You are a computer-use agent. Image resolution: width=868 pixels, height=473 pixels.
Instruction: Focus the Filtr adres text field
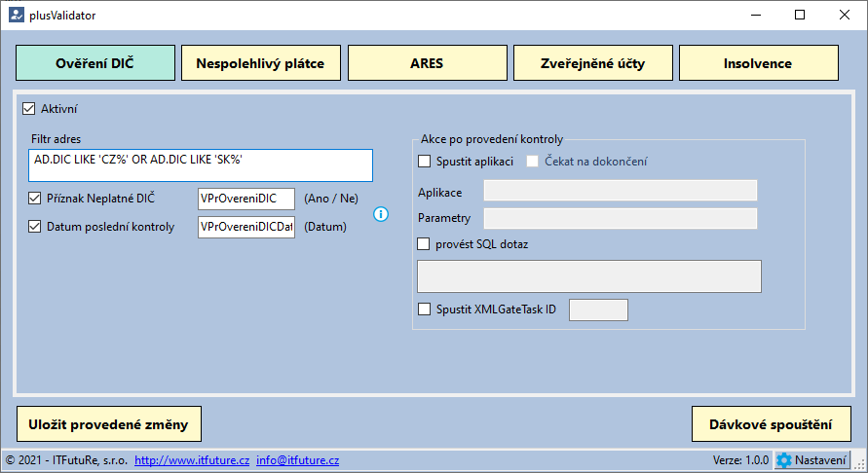[201, 165]
